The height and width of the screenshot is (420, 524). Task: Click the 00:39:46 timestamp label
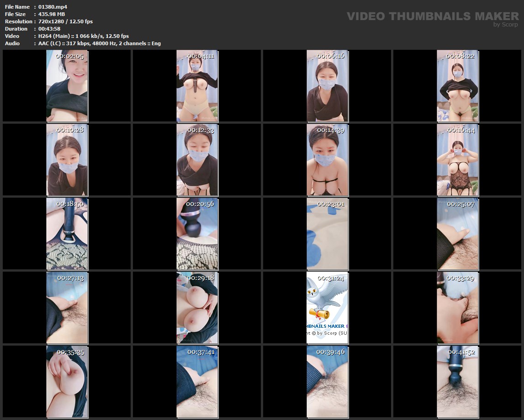(331, 352)
